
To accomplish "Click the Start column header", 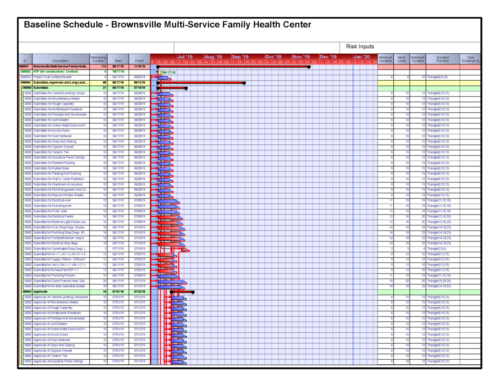I will tap(118, 59).
